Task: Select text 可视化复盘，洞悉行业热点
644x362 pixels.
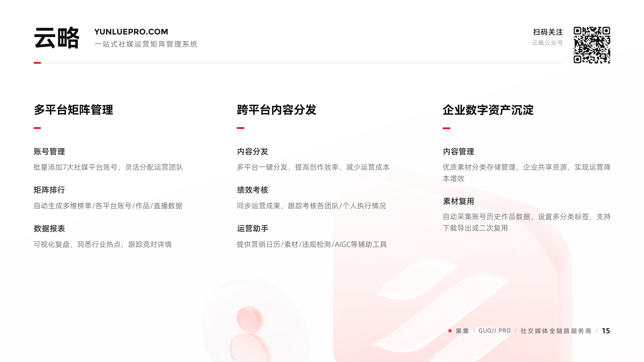Action: click(77, 244)
